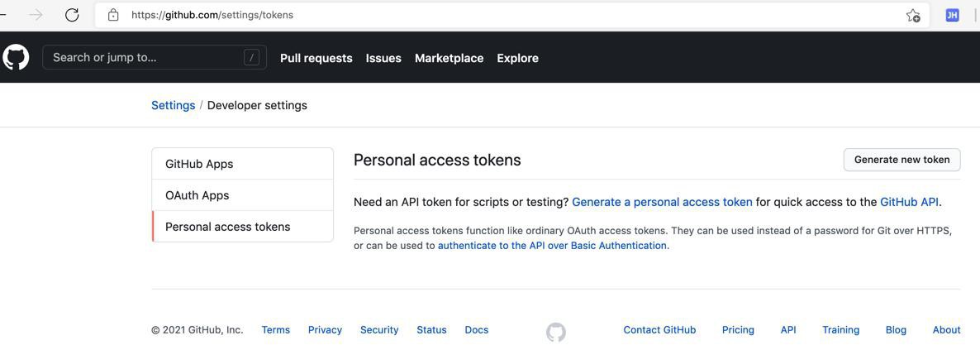This screenshot has height=350, width=980.
Task: Select Personal access tokens sidebar item
Action: [242, 227]
